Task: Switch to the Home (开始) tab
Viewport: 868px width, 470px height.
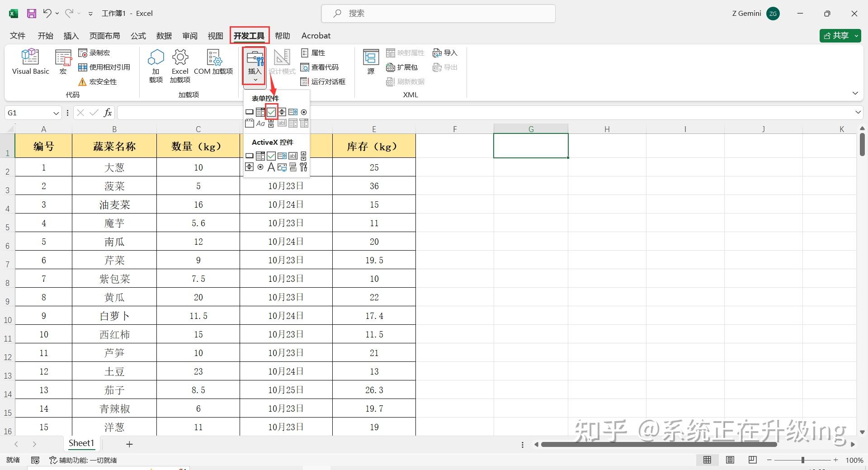Action: [x=45, y=35]
